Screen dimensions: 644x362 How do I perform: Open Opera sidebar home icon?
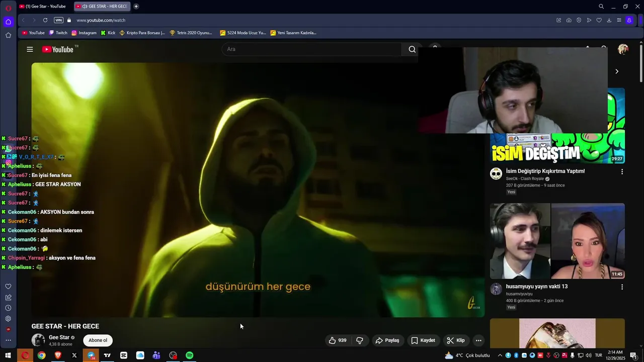pyautogui.click(x=8, y=22)
